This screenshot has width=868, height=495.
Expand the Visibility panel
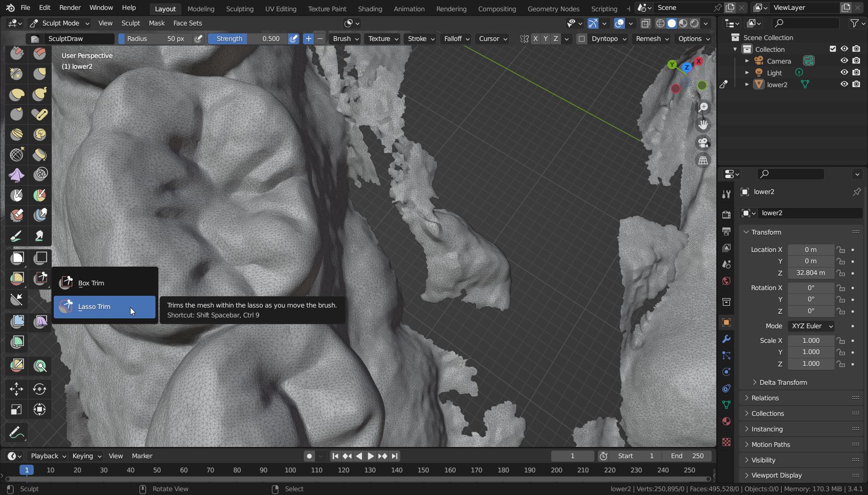coord(763,460)
